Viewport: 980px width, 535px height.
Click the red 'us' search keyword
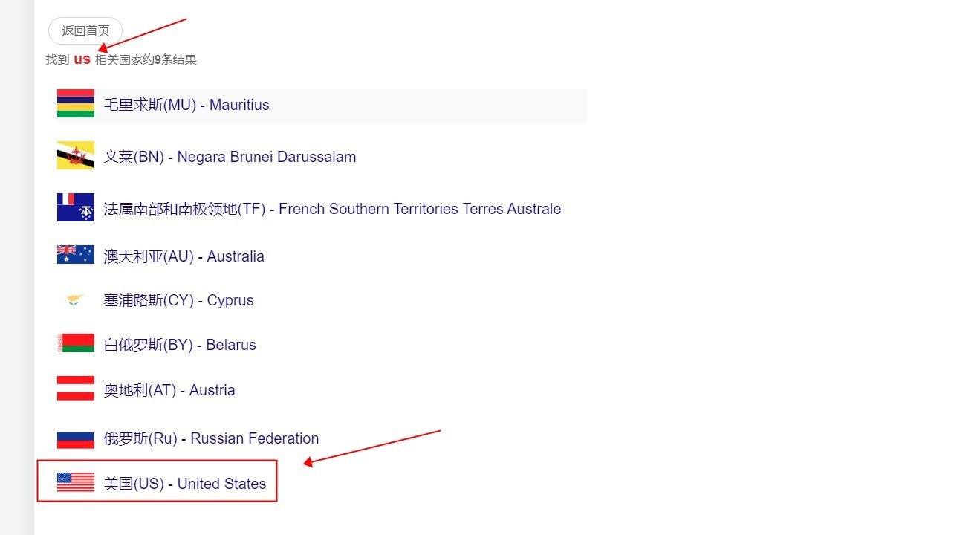click(x=82, y=59)
